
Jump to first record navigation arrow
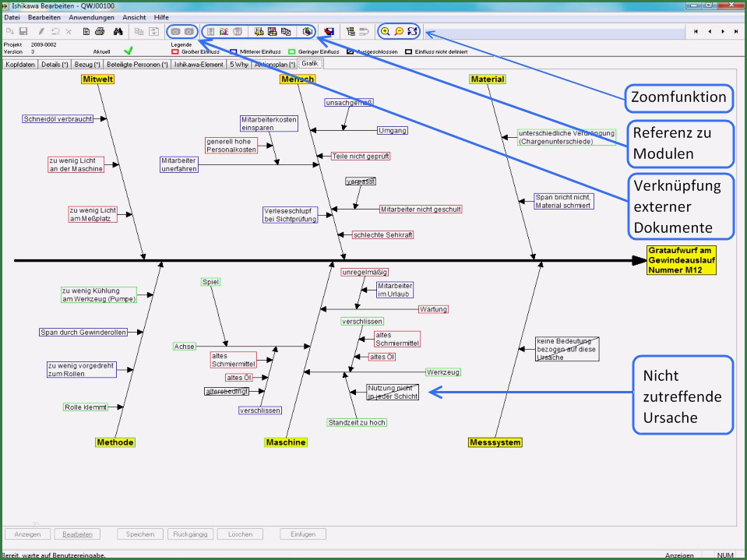point(696,32)
